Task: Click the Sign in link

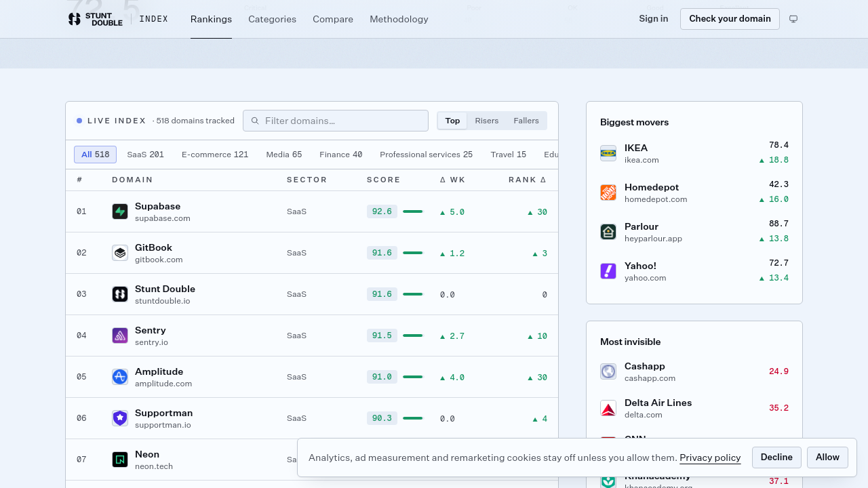Action: click(x=654, y=19)
